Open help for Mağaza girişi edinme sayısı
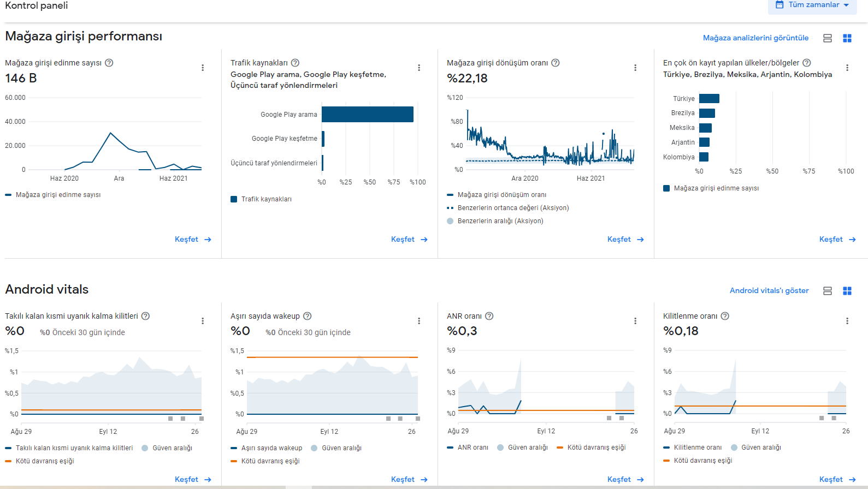868x489 pixels. click(x=109, y=63)
